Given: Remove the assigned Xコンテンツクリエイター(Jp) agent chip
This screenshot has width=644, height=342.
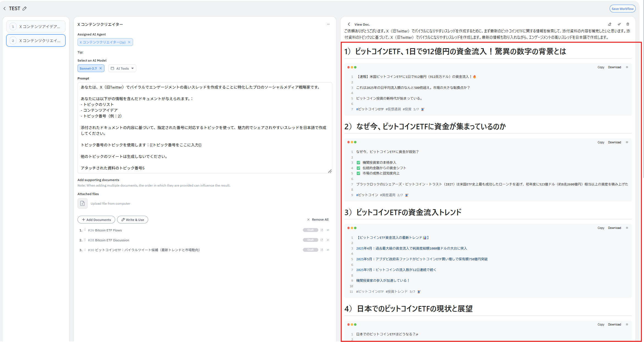Looking at the screenshot, I should click(129, 42).
